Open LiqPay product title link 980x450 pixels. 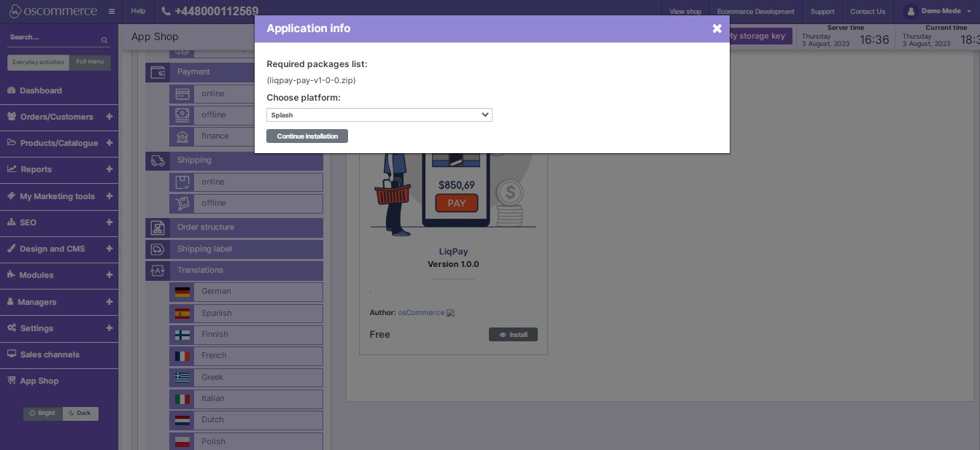tap(453, 252)
